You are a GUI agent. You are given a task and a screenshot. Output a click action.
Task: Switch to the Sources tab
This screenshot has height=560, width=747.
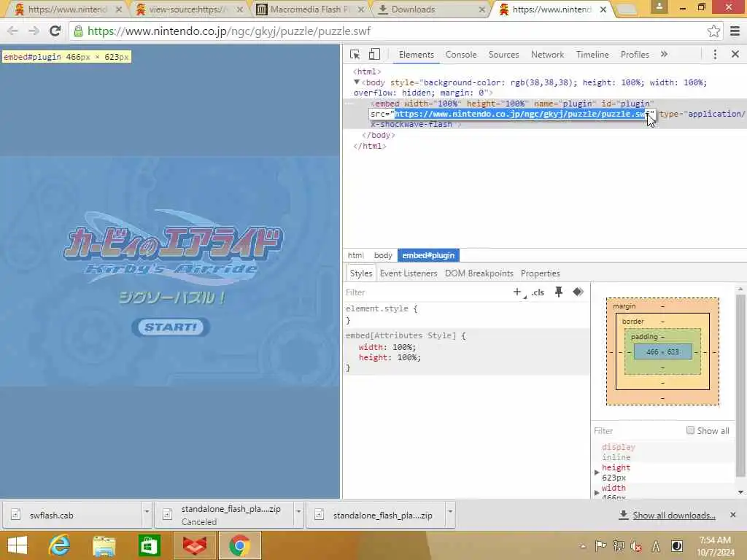point(503,54)
